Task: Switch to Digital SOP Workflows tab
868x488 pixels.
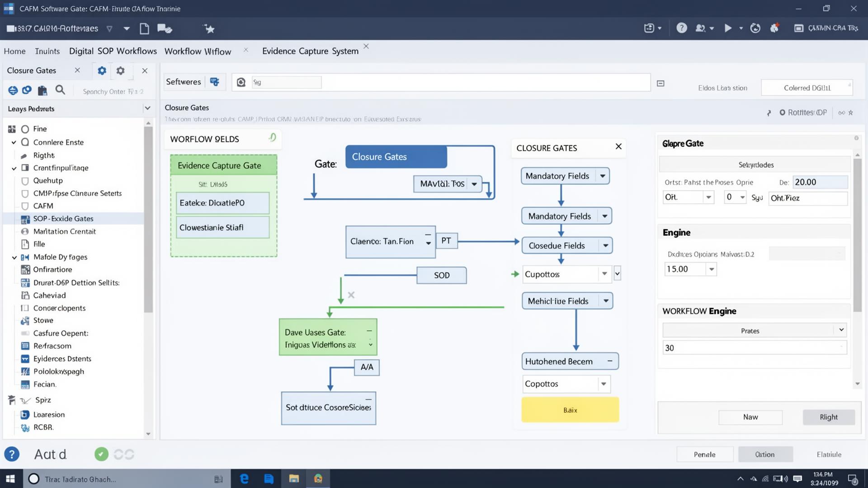Action: click(x=113, y=51)
